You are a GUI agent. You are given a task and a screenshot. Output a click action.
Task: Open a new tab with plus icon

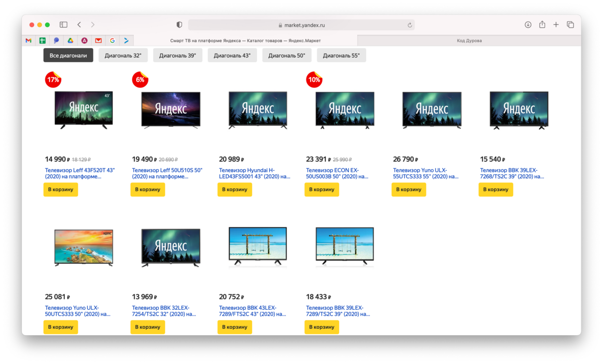(x=556, y=25)
